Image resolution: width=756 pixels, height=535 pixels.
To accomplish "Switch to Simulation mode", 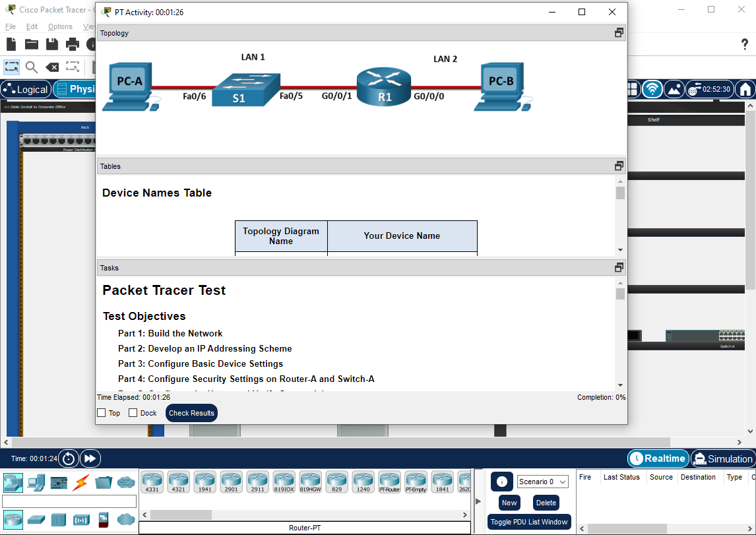I will click(x=723, y=458).
